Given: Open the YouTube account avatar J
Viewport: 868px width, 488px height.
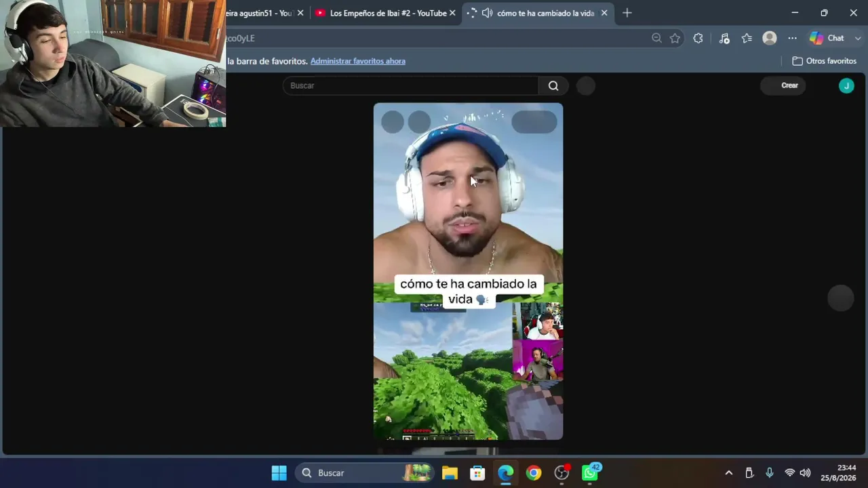Looking at the screenshot, I should click(846, 85).
